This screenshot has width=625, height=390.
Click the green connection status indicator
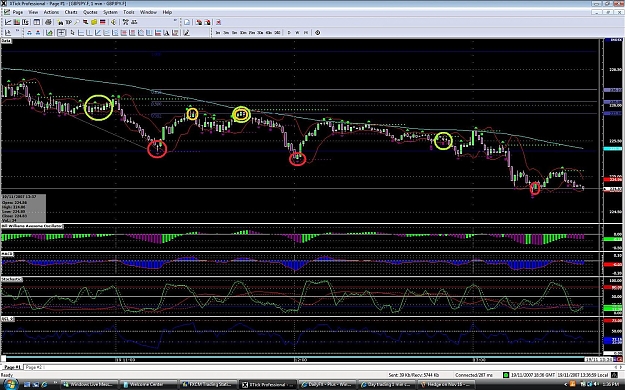505,375
